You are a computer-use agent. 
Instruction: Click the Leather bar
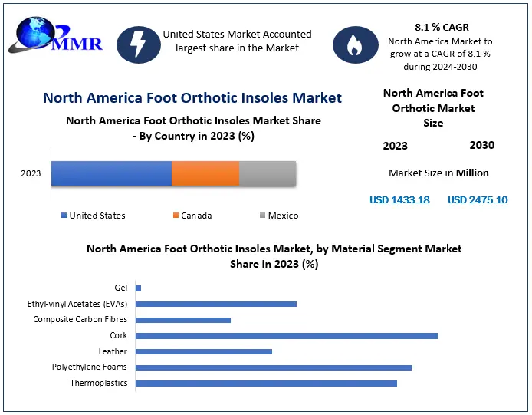coord(204,351)
